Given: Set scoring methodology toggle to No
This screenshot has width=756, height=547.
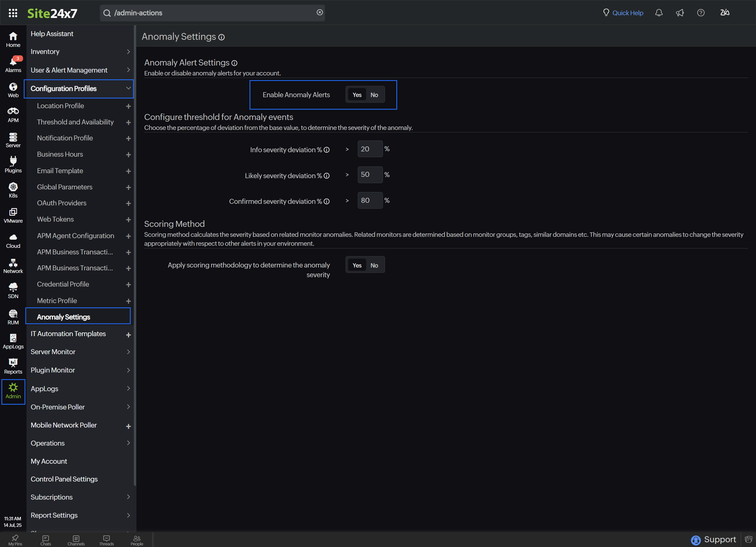Looking at the screenshot, I should pos(374,265).
